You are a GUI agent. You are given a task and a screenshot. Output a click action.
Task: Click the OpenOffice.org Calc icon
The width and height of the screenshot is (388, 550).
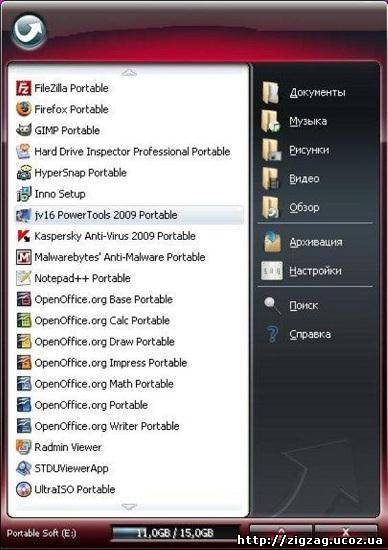24,320
